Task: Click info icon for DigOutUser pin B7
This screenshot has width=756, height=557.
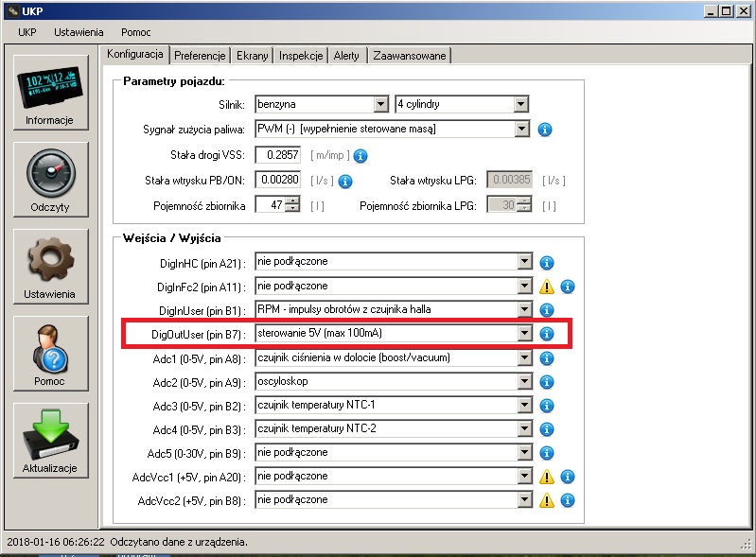Action: point(546,334)
